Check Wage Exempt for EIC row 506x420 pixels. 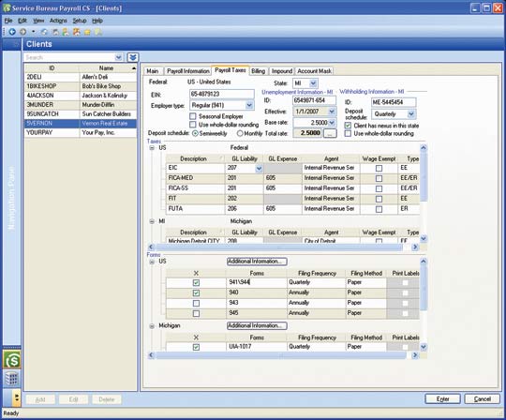pos(379,168)
